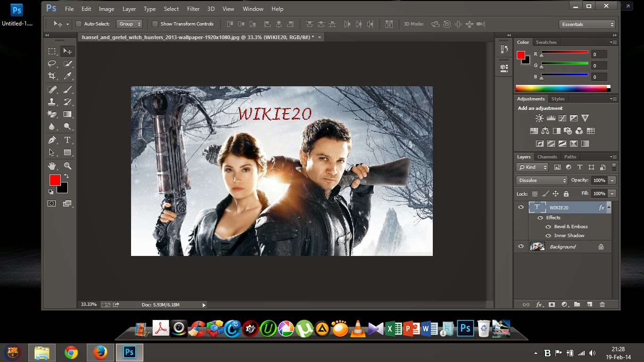Select the History Brush tool
This screenshot has width=644, height=362.
(x=67, y=102)
